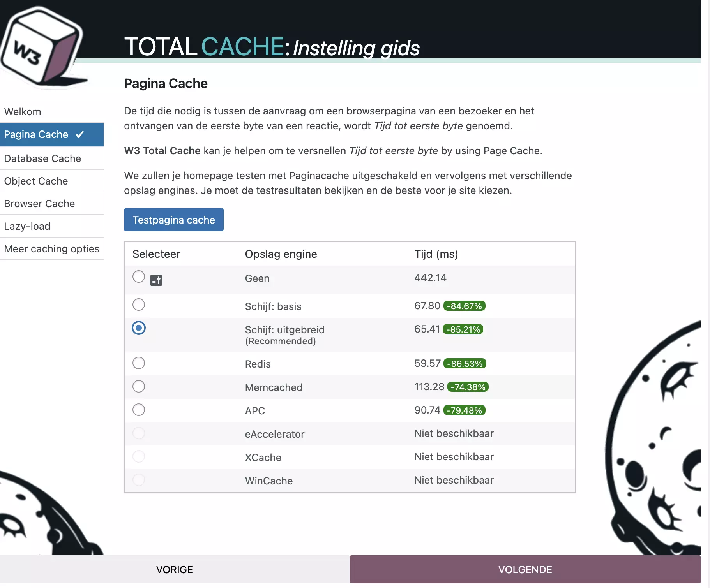Click the -85.21% badge for Schijf: uitgebreid
Screen dimensions: 710x588
pos(463,329)
